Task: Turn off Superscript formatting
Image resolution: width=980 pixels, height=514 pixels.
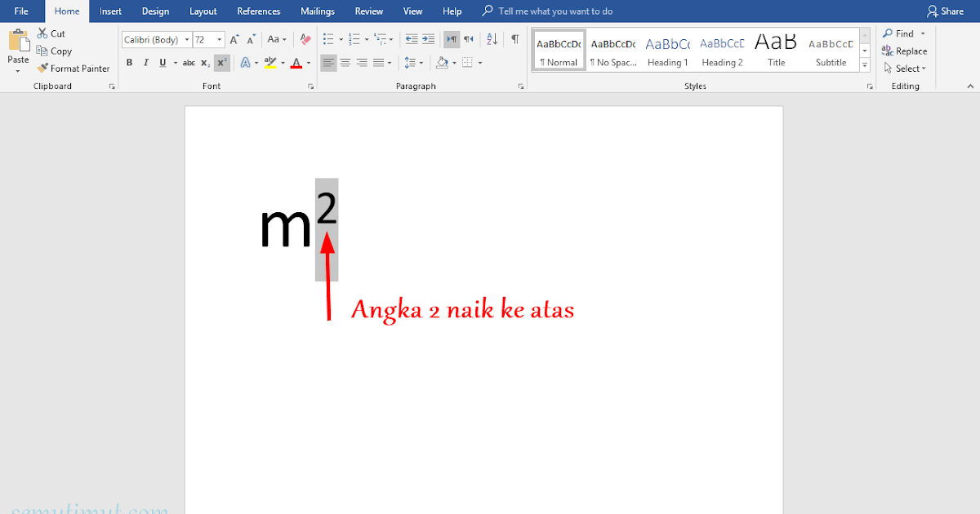Action: pyautogui.click(x=222, y=63)
